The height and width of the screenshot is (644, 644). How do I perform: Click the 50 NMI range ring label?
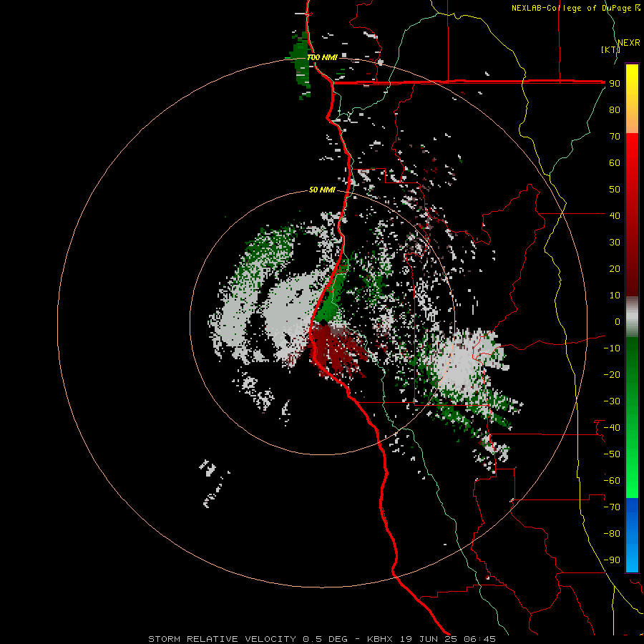pos(322,190)
